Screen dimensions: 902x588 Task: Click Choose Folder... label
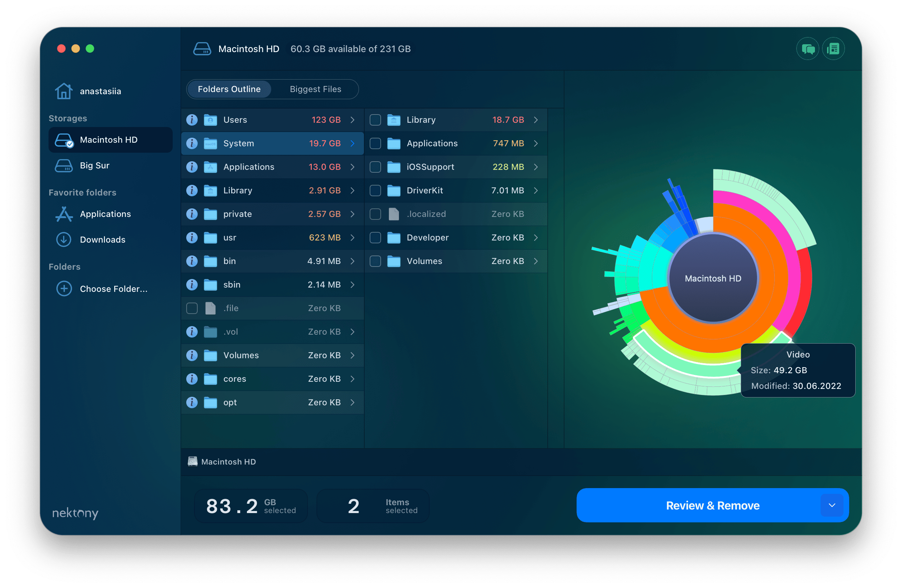pos(114,289)
